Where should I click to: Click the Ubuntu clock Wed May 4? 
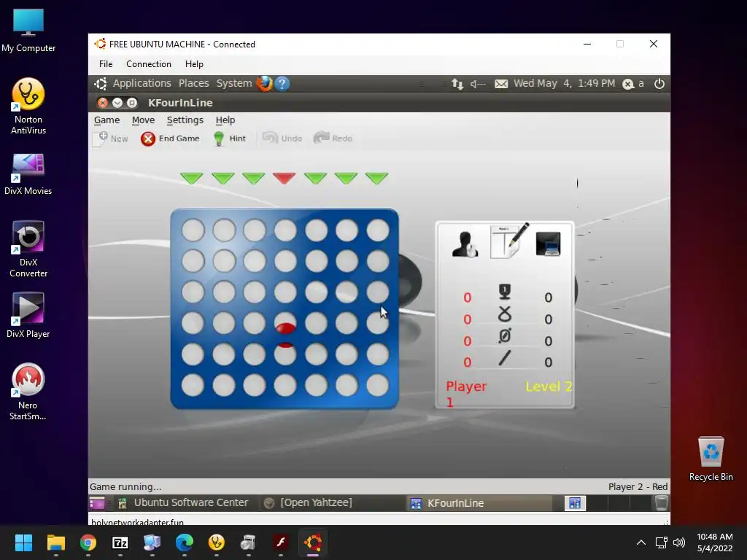564,83
